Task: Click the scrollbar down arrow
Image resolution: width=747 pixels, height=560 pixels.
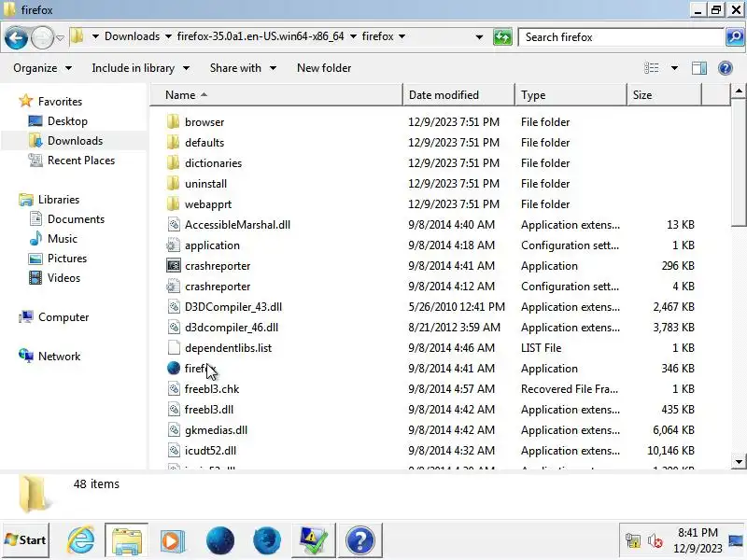Action: click(x=738, y=461)
